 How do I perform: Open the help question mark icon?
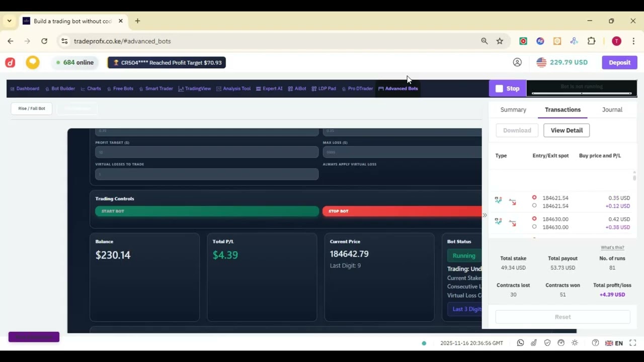(x=595, y=343)
